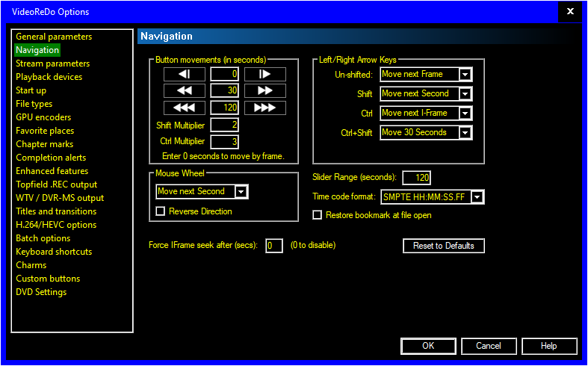Select Stream parameters in the sidebar

(52, 63)
